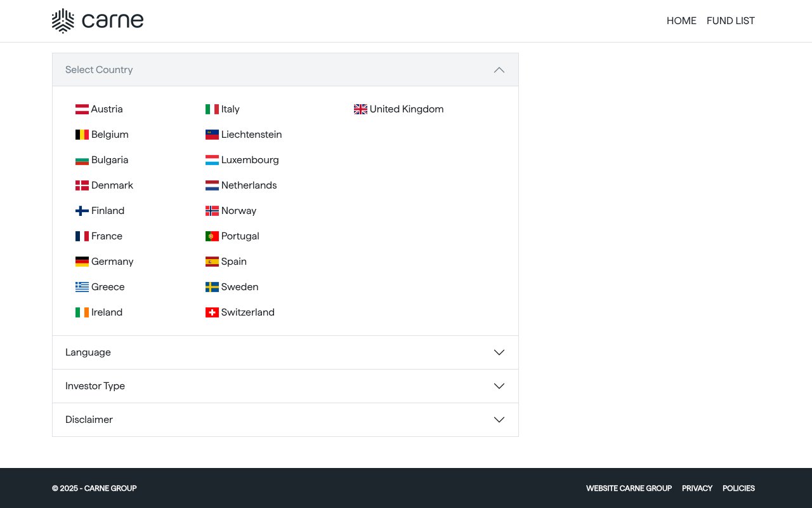Image resolution: width=812 pixels, height=508 pixels.
Task: Click the Sweden flag icon
Action: pyautogui.click(x=212, y=286)
